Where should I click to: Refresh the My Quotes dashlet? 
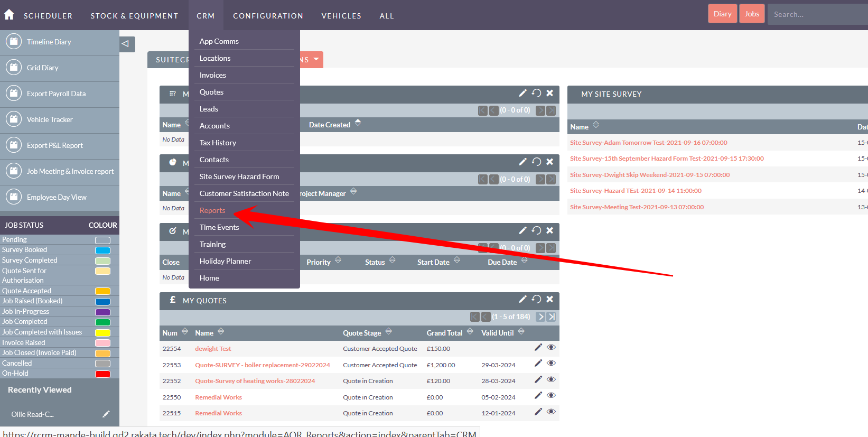(x=536, y=299)
